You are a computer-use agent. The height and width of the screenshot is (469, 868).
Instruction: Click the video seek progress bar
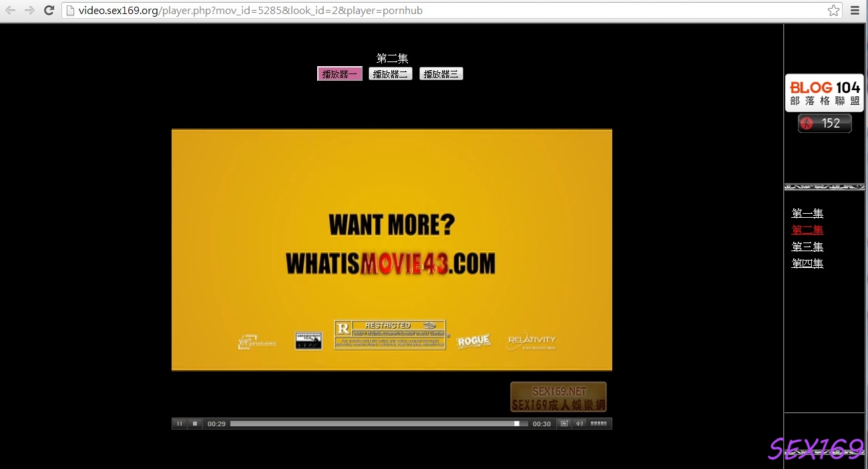(379, 424)
